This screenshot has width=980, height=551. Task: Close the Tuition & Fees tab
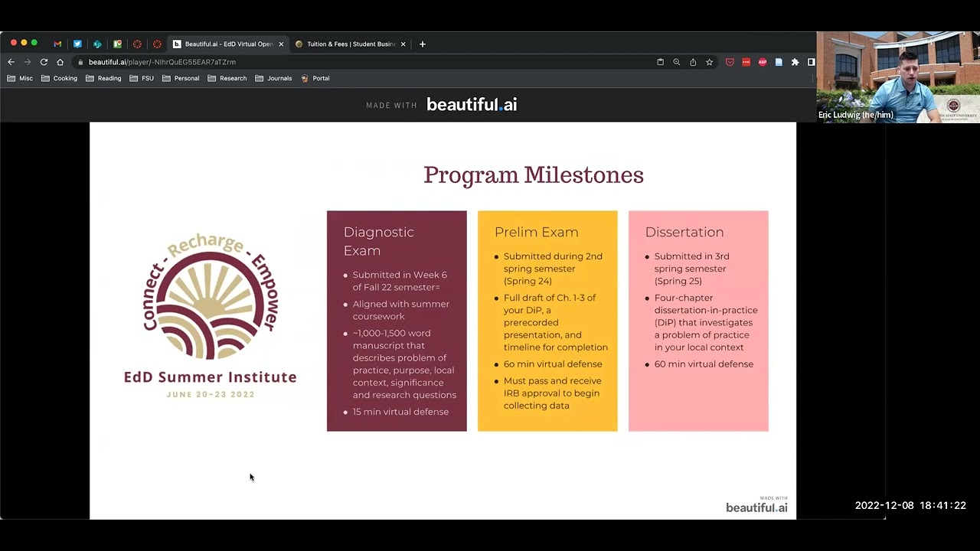[x=403, y=44]
